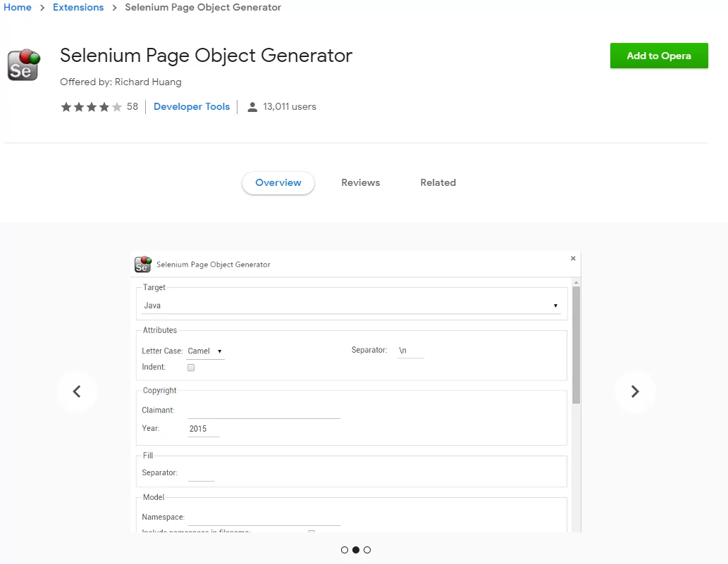Viewport: 728px width, 564px height.
Task: Click the Attributes Separator input field
Action: pos(411,351)
